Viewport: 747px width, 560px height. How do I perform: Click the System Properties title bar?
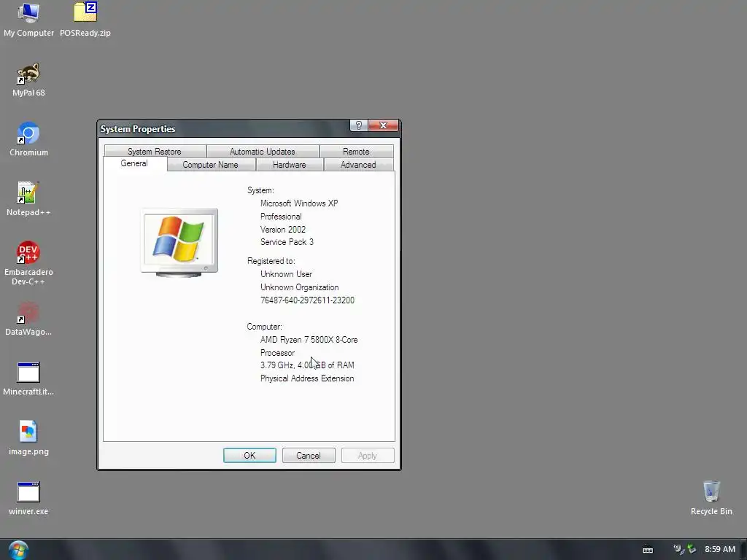[x=224, y=128]
